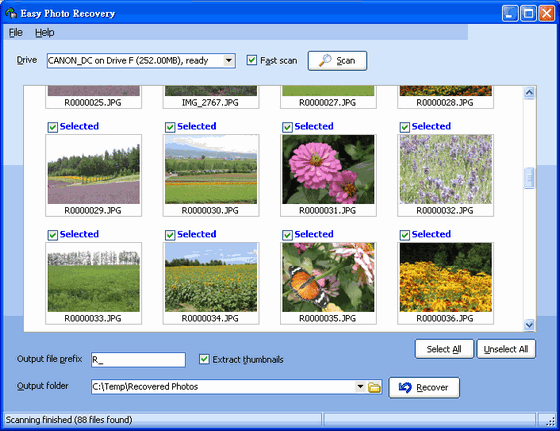Click the Easy Photo Recovery title bar icon
The height and width of the screenshot is (431, 560).
point(11,13)
